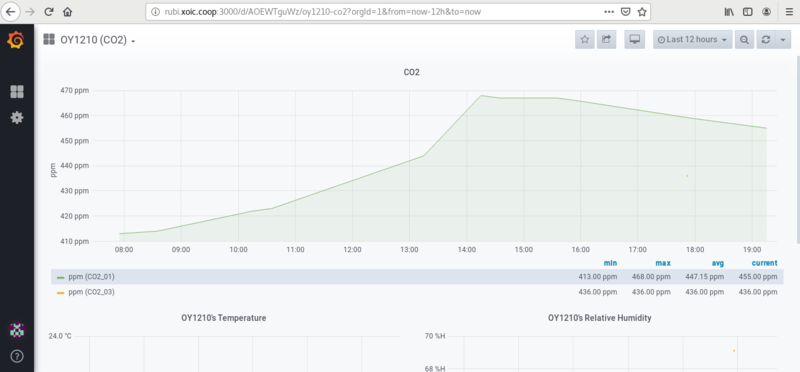Click the dashboard grid icon beside the OY1210 title

[x=49, y=39]
